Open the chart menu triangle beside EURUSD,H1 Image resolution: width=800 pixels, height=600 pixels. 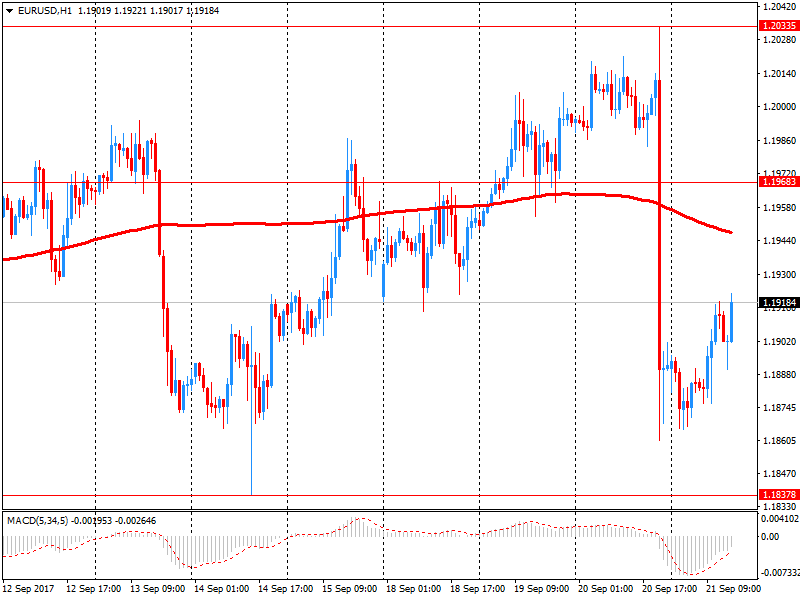pos(9,11)
